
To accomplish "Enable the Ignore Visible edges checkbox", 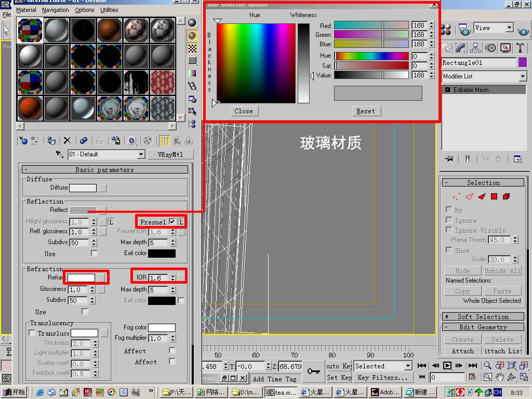I will point(449,230).
